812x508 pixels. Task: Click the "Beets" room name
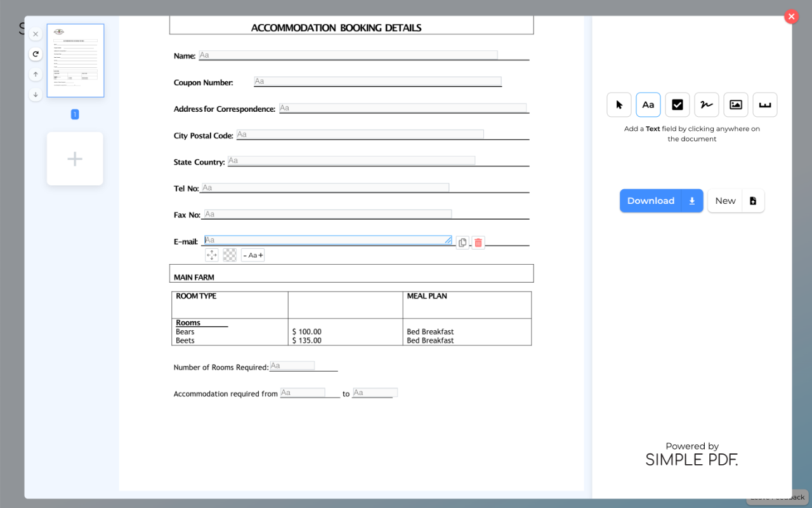[185, 340]
